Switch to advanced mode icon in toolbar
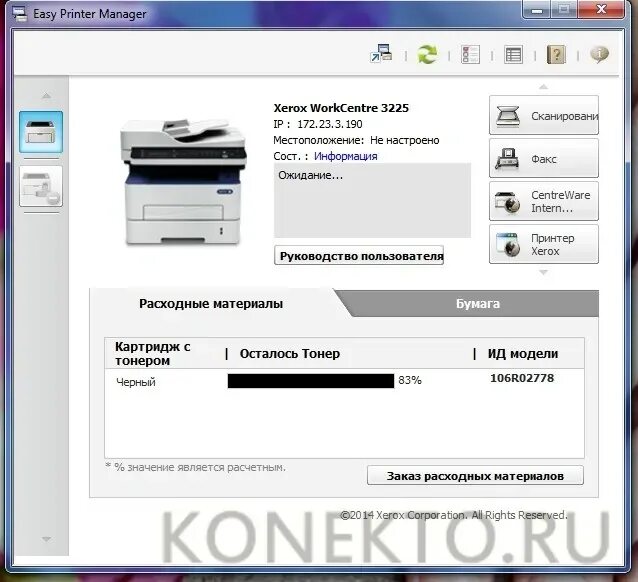The height and width of the screenshot is (582, 638). tap(381, 54)
